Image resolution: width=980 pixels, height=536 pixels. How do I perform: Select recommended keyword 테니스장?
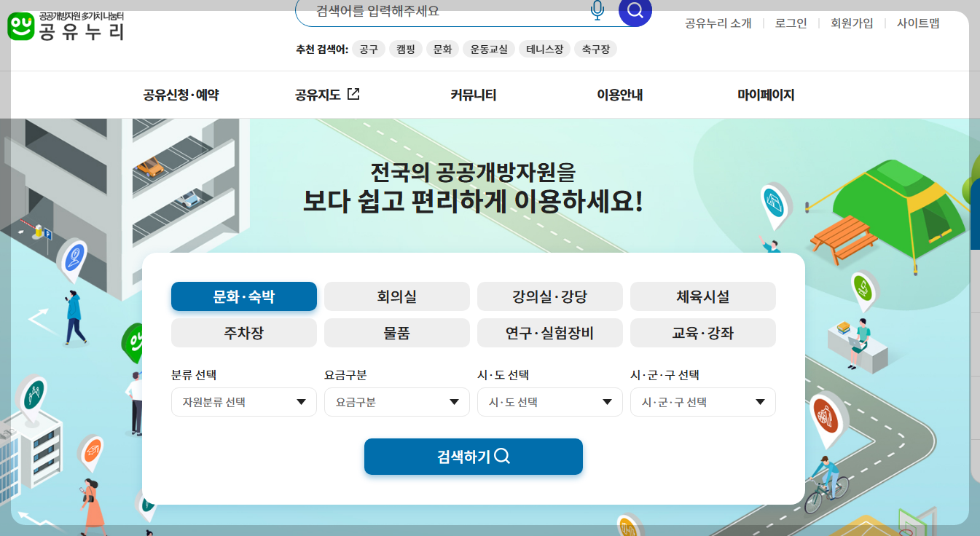click(544, 50)
